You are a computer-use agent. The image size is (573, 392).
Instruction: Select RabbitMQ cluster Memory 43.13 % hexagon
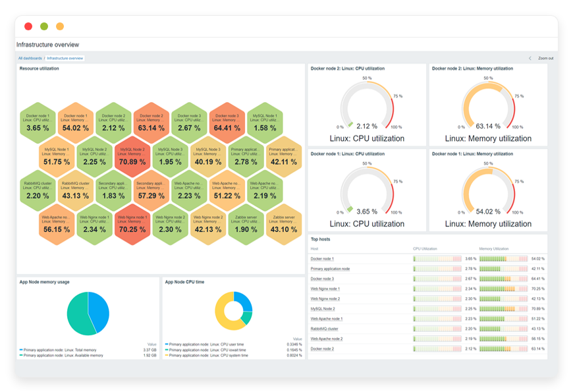click(76, 190)
